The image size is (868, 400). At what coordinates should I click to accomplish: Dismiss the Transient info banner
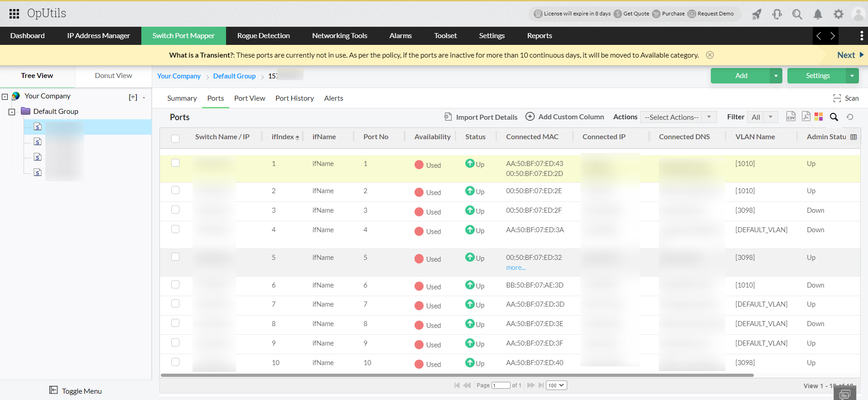[x=710, y=55]
